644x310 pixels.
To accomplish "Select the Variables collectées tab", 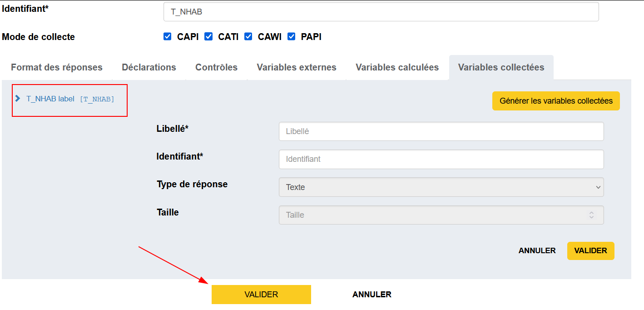I will click(x=501, y=67).
